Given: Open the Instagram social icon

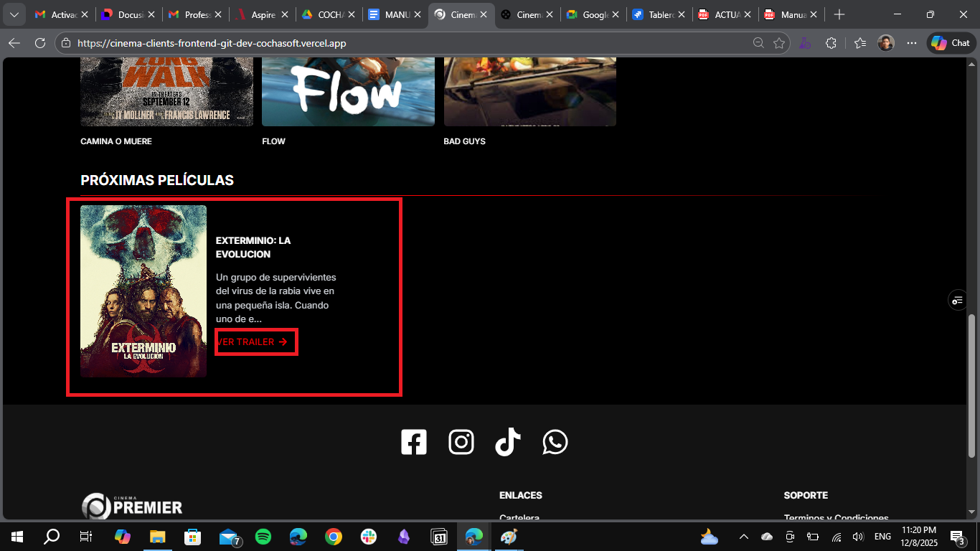Looking at the screenshot, I should point(461,442).
